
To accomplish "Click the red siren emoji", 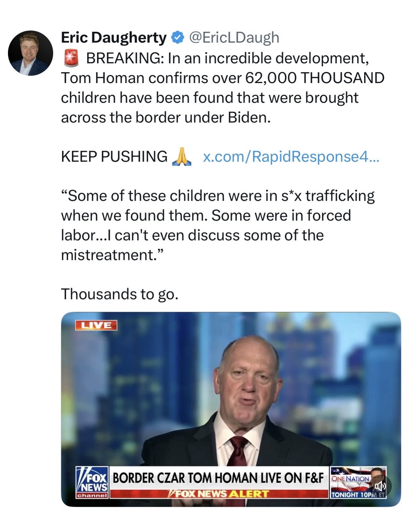I will click(x=71, y=58).
